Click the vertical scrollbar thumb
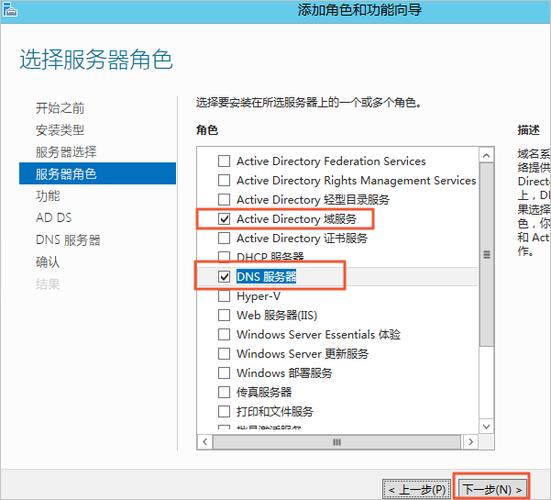This screenshot has height=500, width=551. [x=486, y=254]
